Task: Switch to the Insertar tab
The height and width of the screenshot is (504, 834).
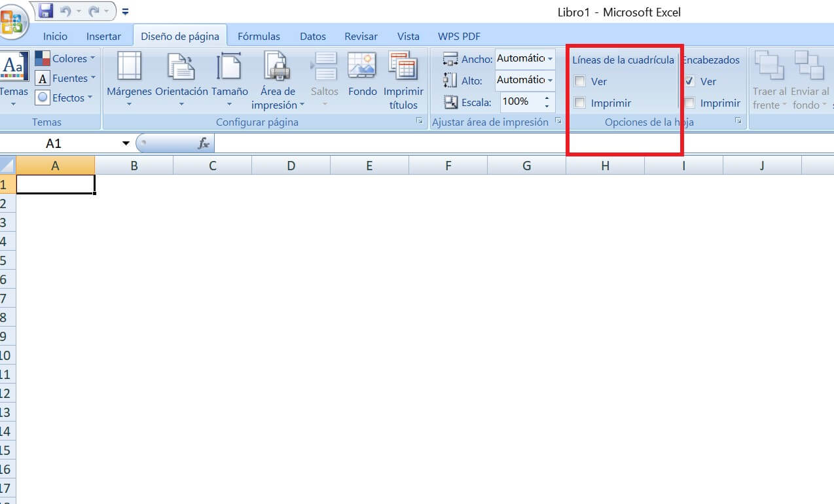Action: pyautogui.click(x=103, y=37)
